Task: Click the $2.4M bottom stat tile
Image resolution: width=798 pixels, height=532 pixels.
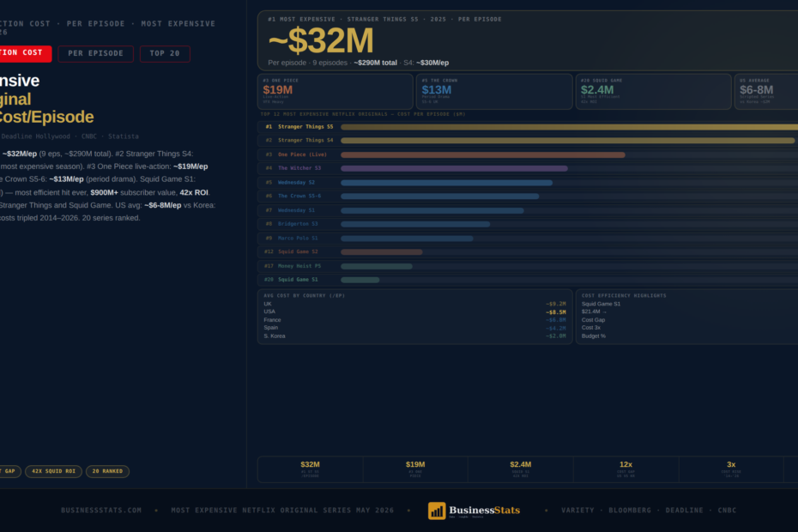Action: pos(521,469)
